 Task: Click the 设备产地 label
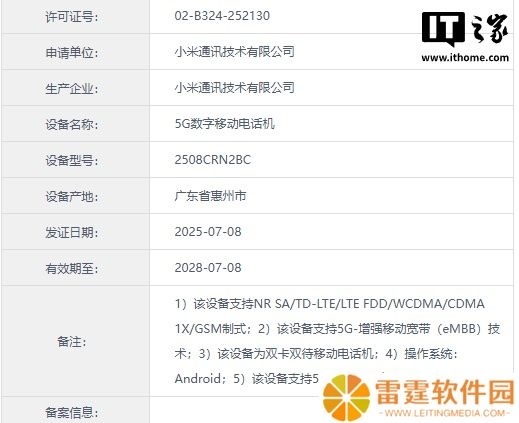coord(72,197)
